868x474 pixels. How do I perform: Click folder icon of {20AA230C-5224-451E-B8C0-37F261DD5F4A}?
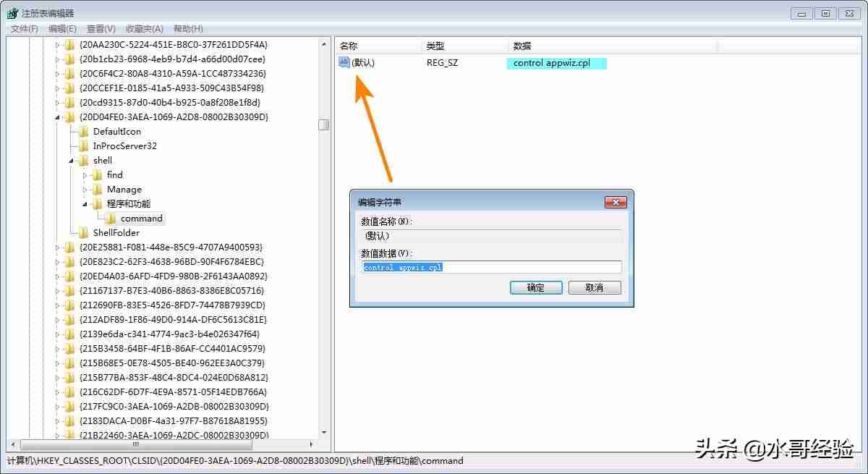[x=70, y=44]
